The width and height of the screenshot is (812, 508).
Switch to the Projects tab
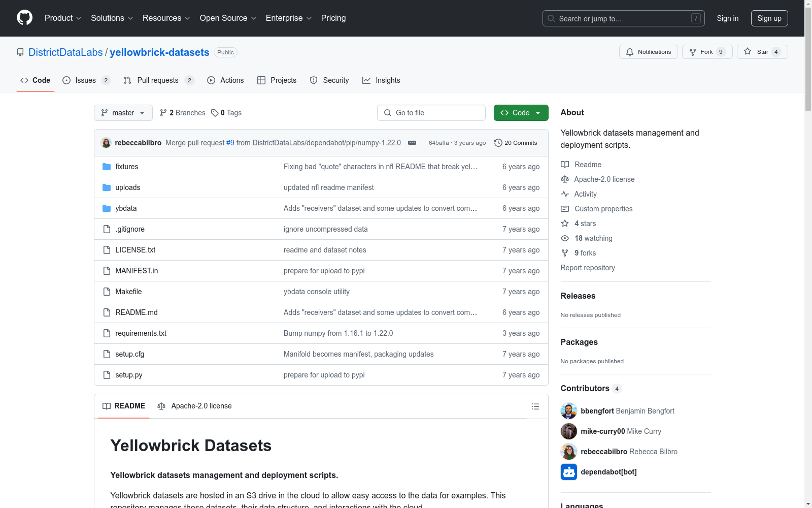[277, 80]
